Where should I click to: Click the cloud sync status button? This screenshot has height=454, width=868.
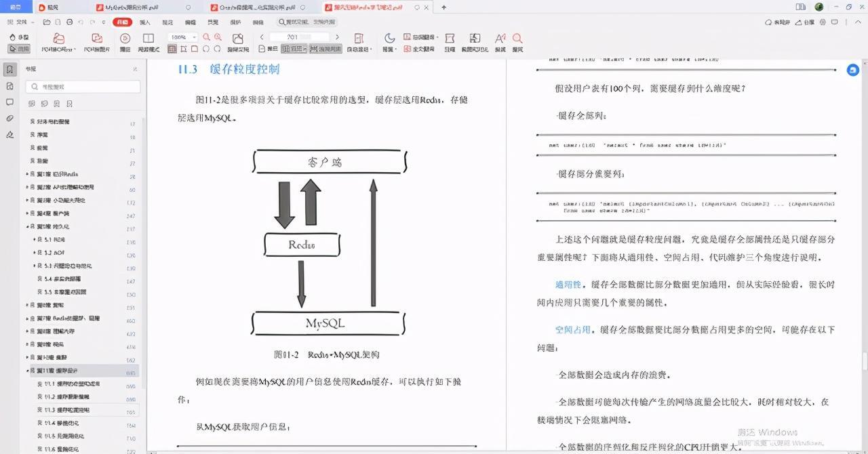[777, 22]
